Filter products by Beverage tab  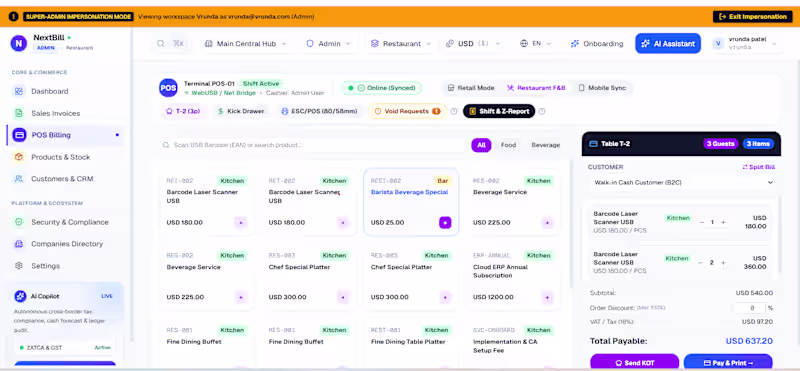click(545, 145)
